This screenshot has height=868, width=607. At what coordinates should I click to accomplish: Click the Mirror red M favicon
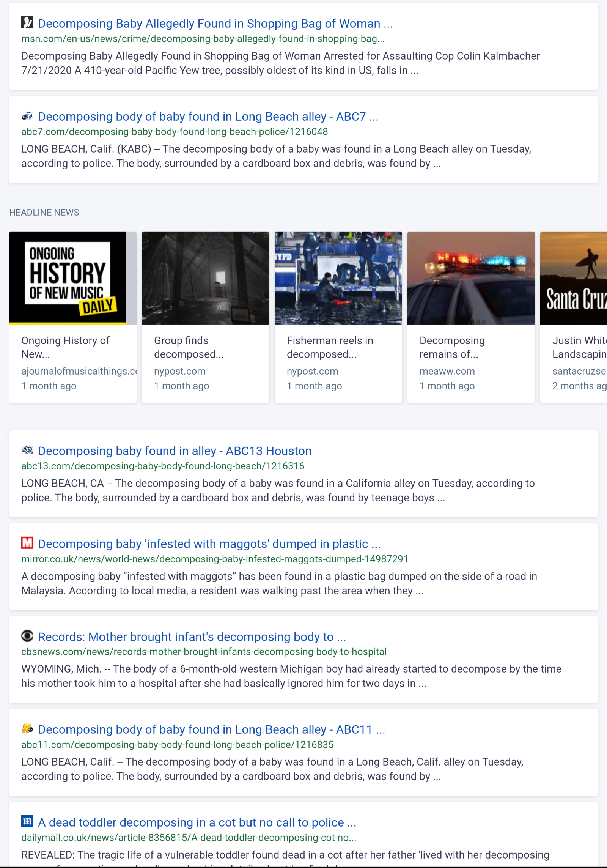[27, 543]
